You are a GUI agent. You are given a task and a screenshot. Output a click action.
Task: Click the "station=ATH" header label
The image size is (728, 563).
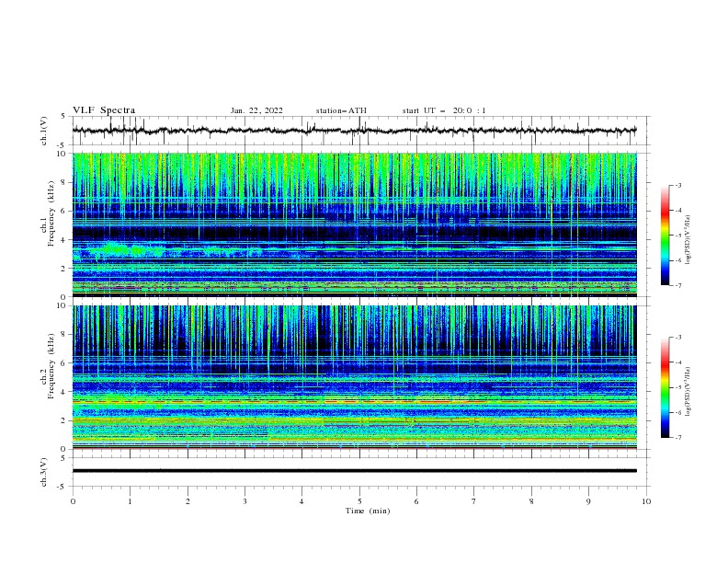point(341,110)
